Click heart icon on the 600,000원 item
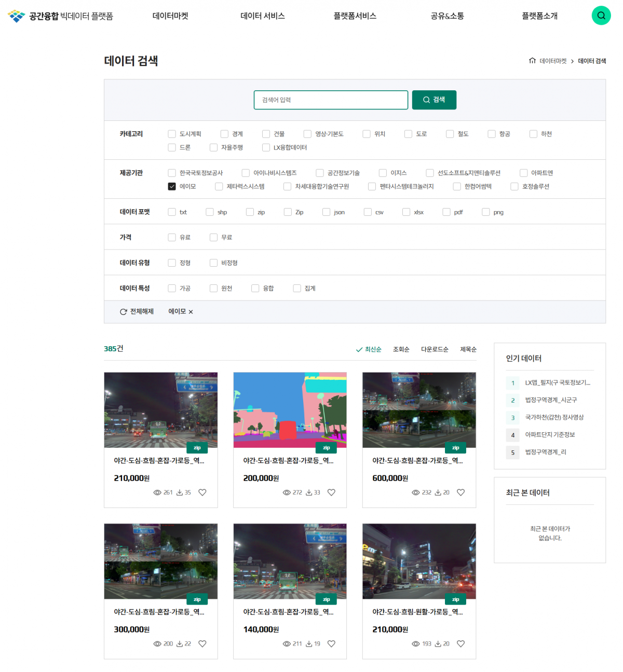 461,492
